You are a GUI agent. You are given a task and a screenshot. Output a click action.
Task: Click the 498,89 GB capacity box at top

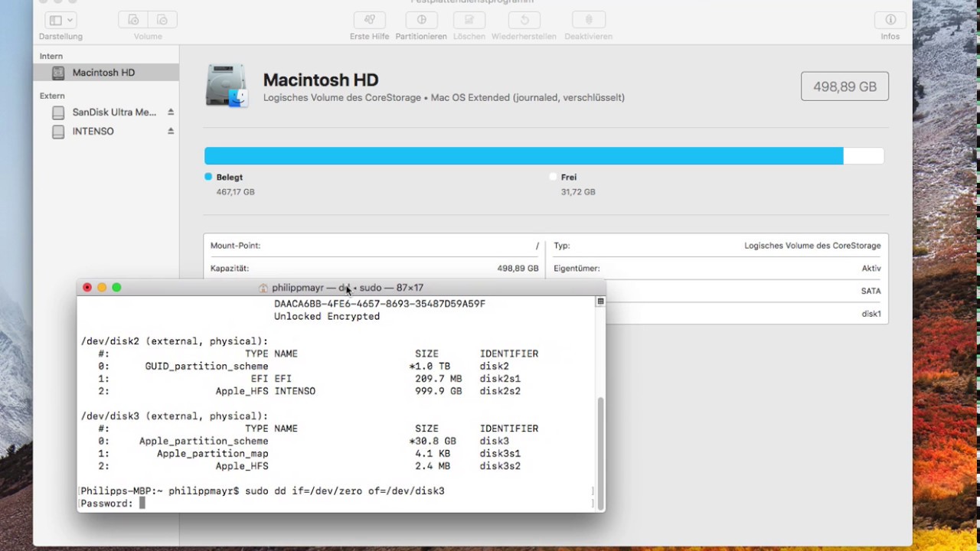[844, 86]
